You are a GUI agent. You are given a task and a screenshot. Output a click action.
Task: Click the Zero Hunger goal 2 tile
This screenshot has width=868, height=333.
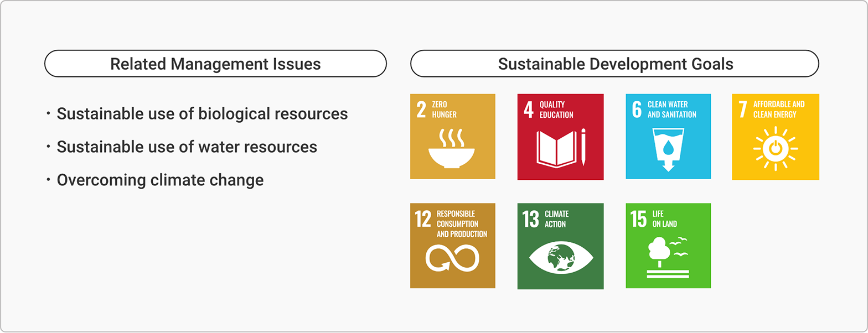452,136
